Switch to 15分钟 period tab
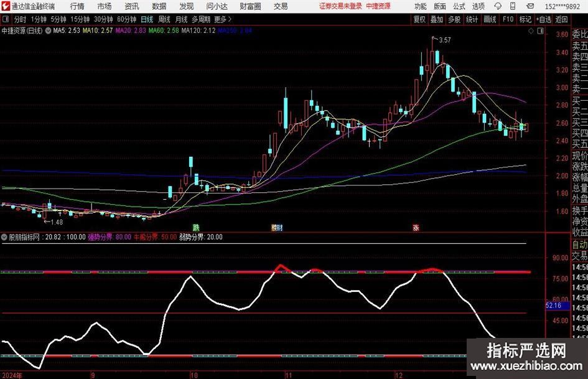Image resolution: width=588 pixels, height=379 pixels. click(80, 19)
